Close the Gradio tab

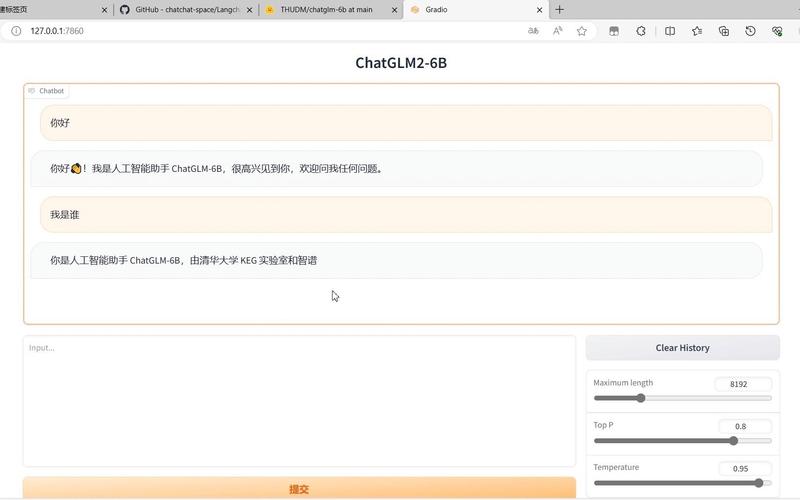pyautogui.click(x=539, y=10)
